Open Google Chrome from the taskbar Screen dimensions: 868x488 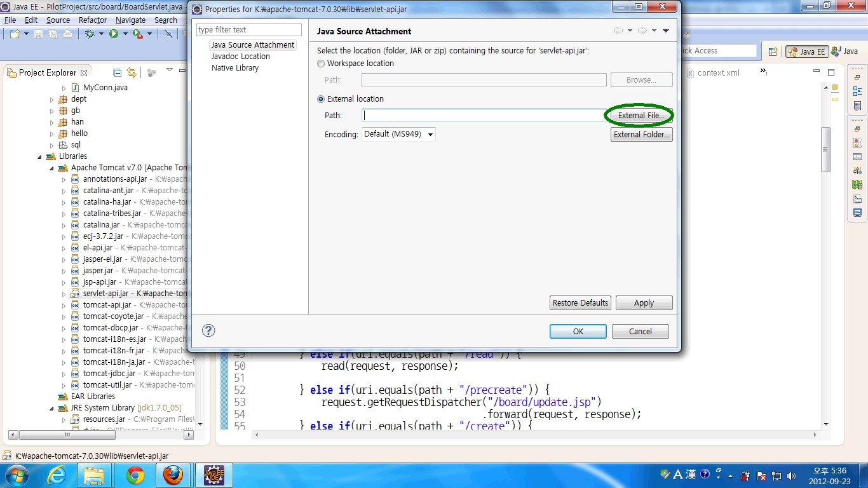[135, 475]
